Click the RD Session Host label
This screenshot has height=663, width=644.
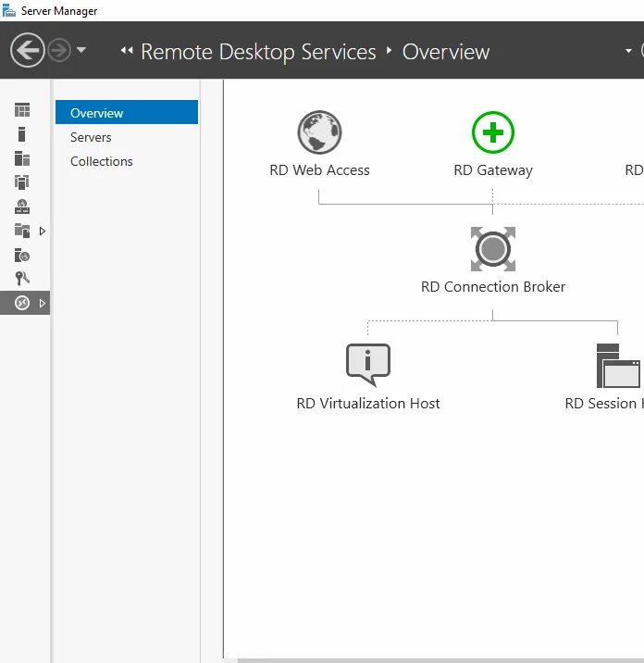pyautogui.click(x=604, y=404)
